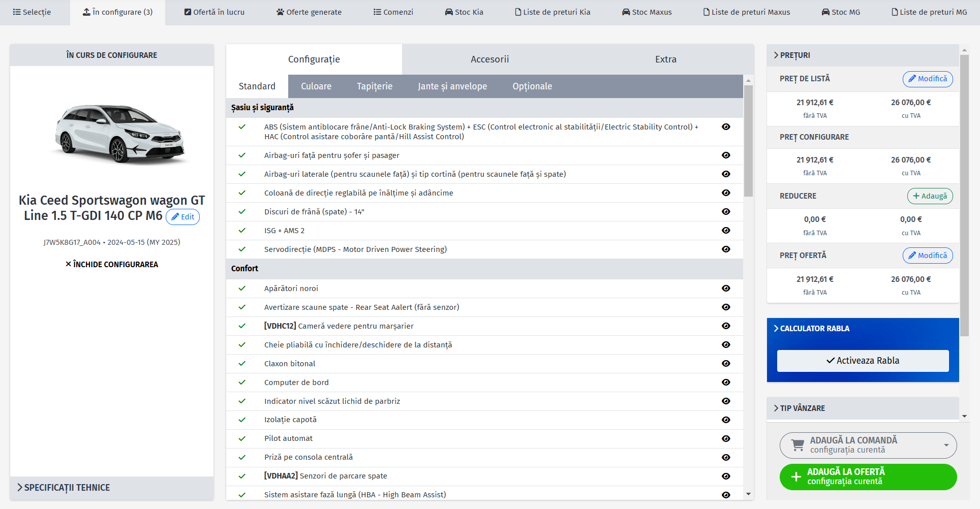Toggle eye icon for Computer de bord row
The image size is (980, 509).
pyautogui.click(x=726, y=383)
